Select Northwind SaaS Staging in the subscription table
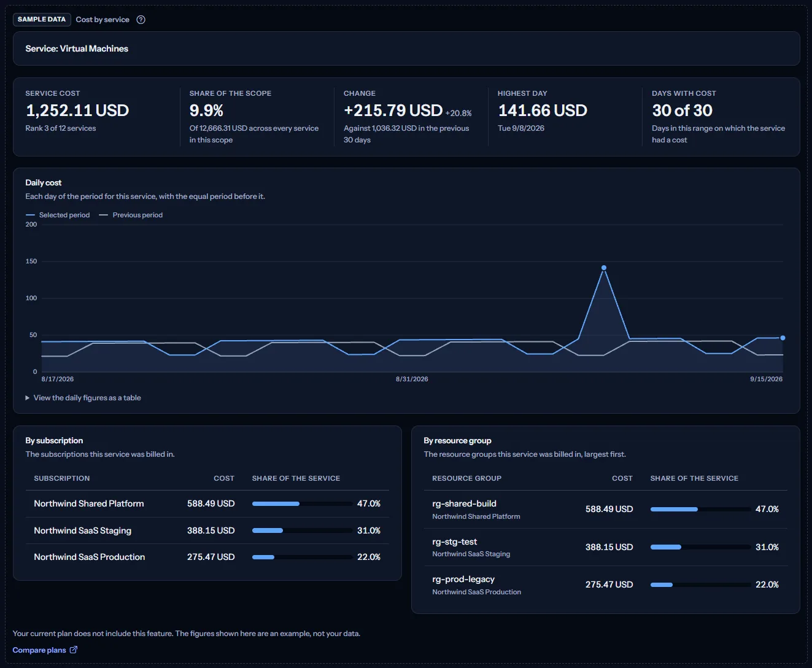Viewport: 812px width, 668px height. (83, 530)
